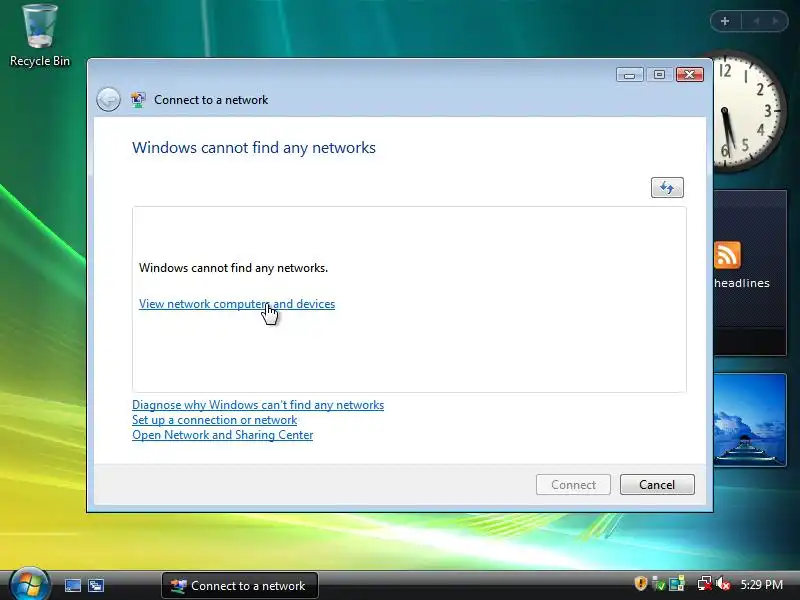800x600 pixels.
Task: Click the sidebar next gadgets arrow
Action: tap(776, 21)
